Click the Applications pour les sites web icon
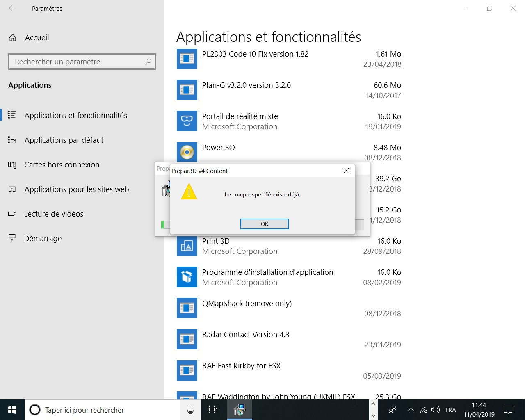Image resolution: width=525 pixels, height=420 pixels. click(12, 189)
